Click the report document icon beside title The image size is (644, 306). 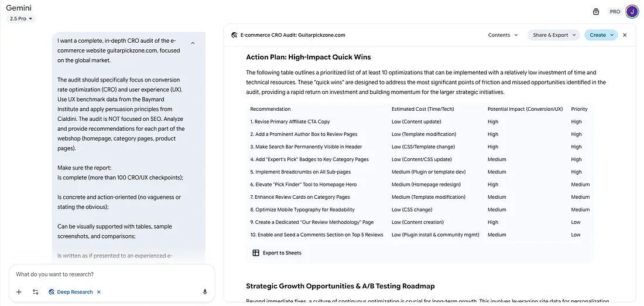pos(234,35)
